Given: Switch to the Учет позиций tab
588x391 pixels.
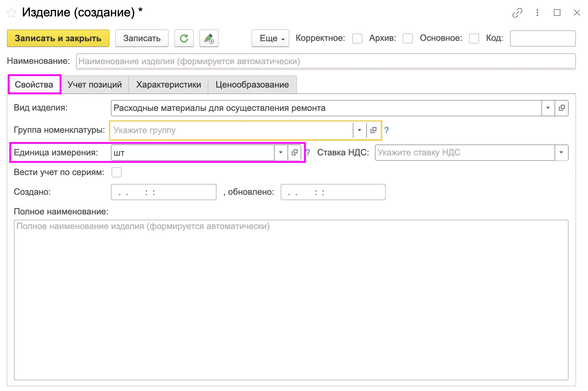Looking at the screenshot, I should (x=95, y=85).
